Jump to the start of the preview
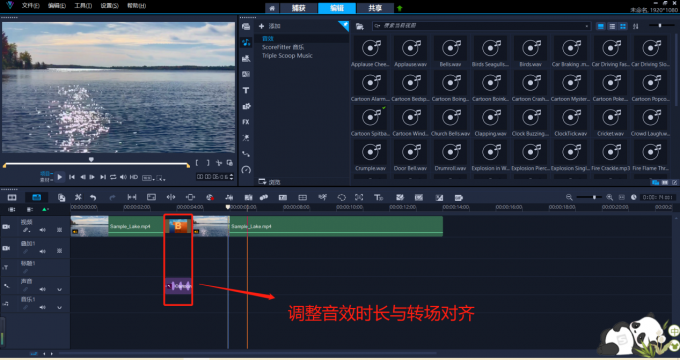 [72, 177]
